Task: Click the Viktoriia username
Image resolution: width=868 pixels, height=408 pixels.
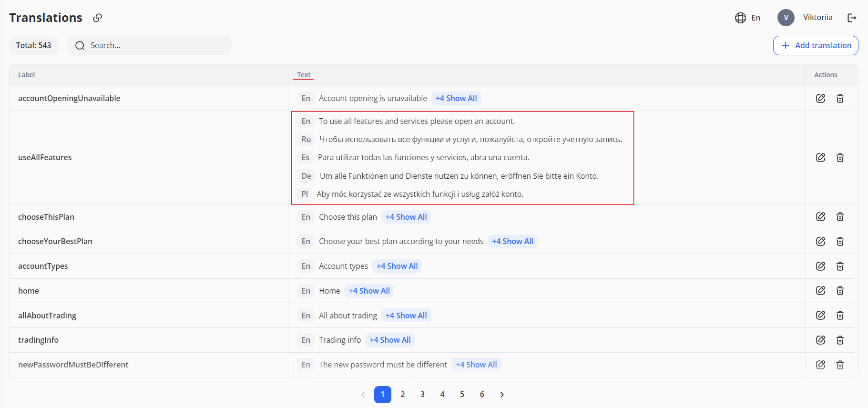Action: (817, 17)
